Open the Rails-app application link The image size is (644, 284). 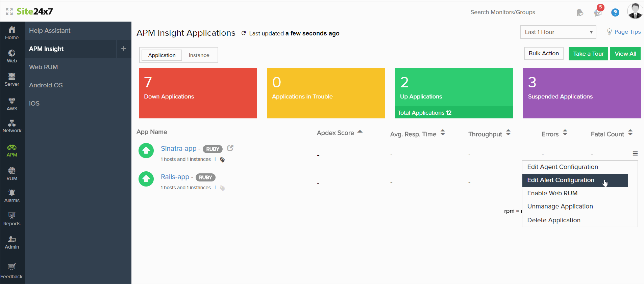(175, 177)
